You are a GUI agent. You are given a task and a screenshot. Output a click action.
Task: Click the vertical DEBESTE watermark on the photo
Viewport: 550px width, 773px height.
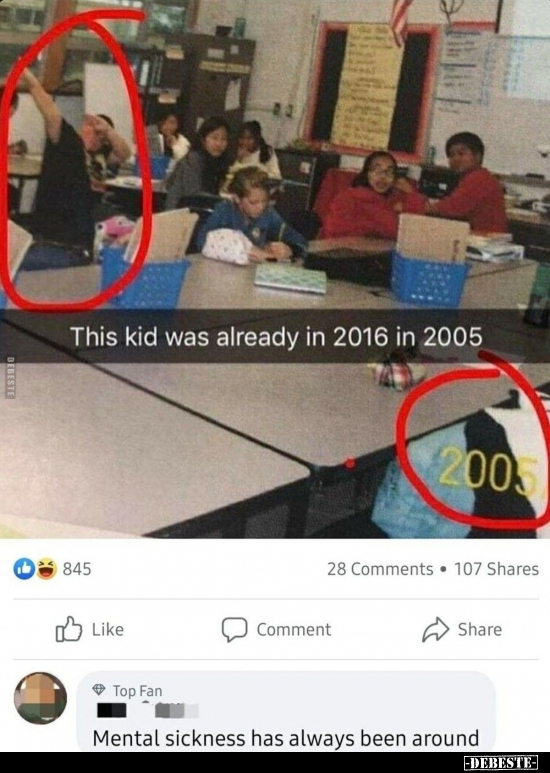[x=10, y=377]
